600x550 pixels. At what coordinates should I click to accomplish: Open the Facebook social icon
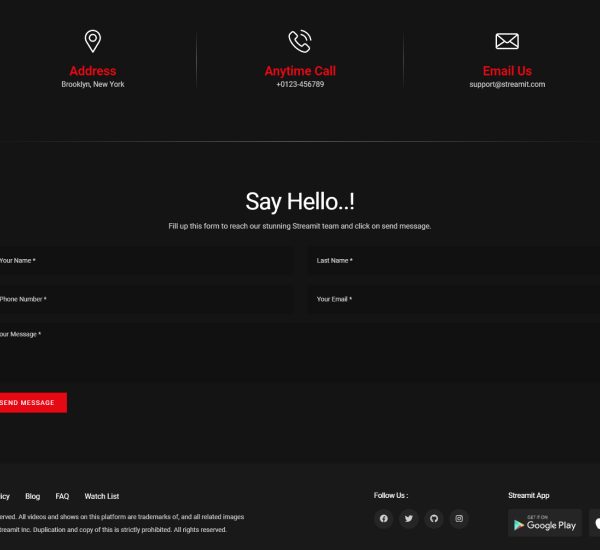(x=383, y=518)
